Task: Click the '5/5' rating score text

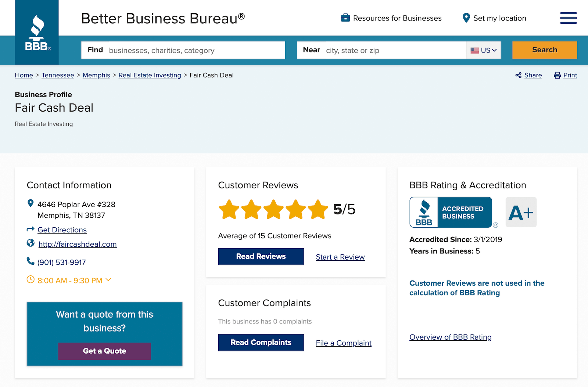Action: [x=344, y=209]
